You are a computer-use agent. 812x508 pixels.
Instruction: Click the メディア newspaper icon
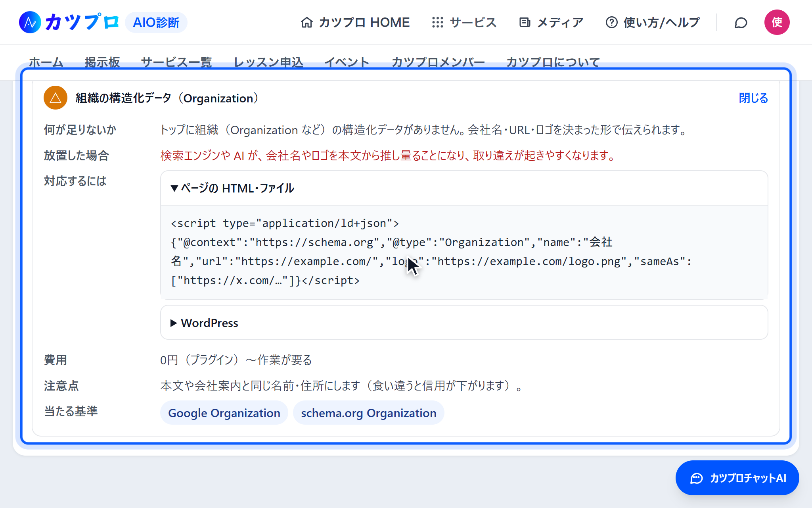point(525,22)
